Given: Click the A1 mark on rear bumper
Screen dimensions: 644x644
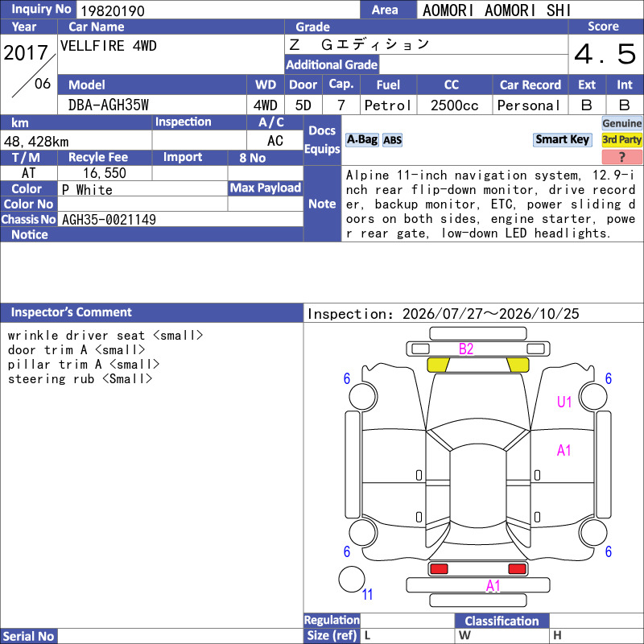Looking at the screenshot, I should coord(493,586).
